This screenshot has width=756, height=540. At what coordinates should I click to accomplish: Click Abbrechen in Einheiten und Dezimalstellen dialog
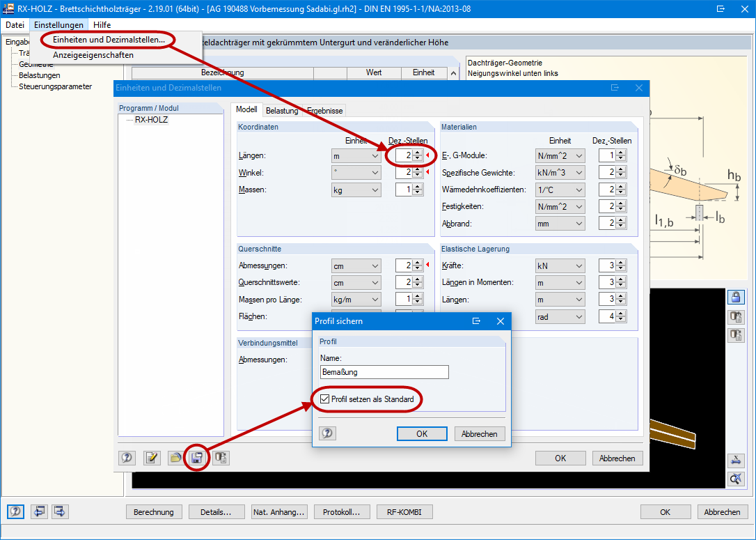617,458
